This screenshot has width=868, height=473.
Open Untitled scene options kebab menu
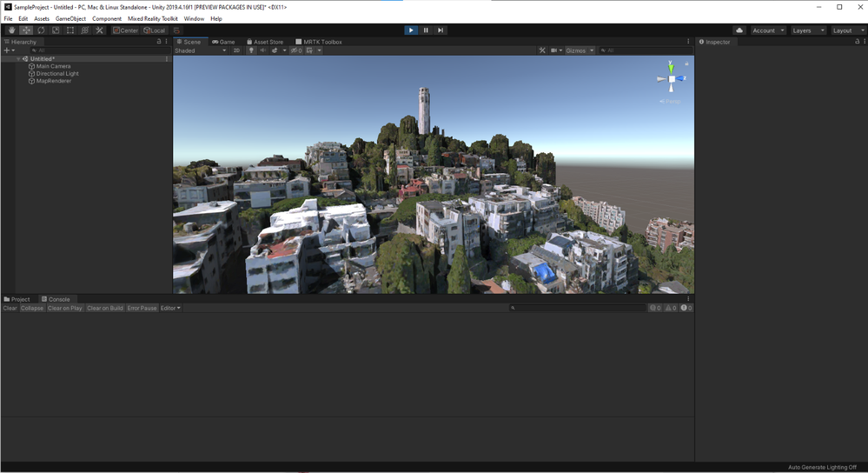[167, 59]
